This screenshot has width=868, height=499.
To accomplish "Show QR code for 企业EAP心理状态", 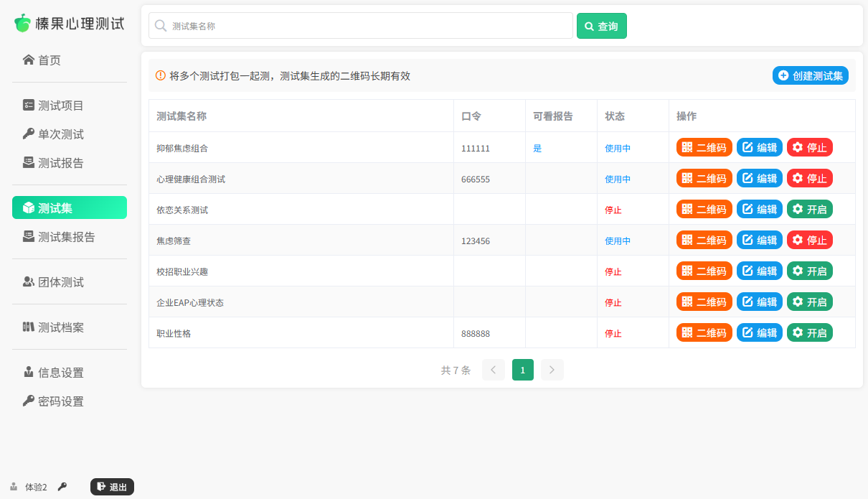I will [704, 302].
